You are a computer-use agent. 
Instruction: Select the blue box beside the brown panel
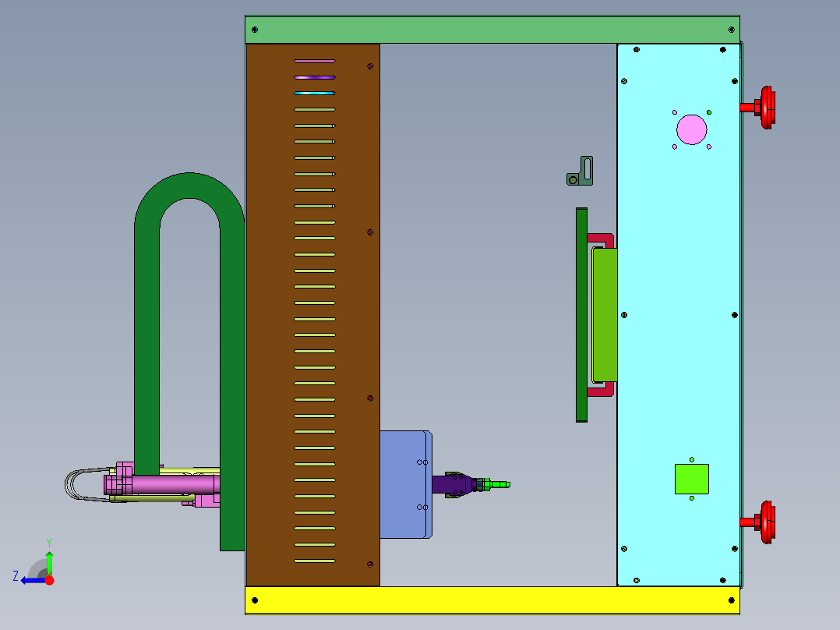[405, 484]
